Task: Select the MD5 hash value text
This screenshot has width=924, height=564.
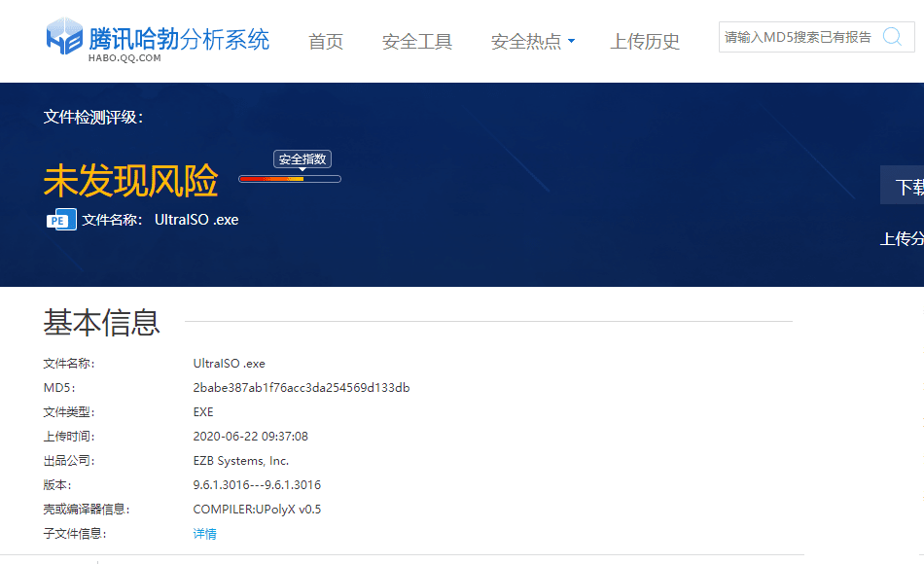Action: 302,388
